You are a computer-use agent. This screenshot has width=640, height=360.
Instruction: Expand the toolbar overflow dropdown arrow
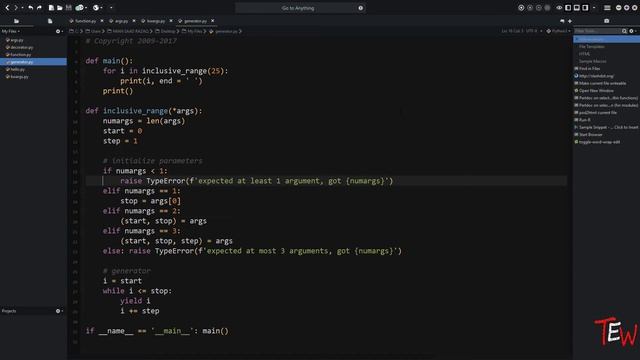(x=111, y=8)
